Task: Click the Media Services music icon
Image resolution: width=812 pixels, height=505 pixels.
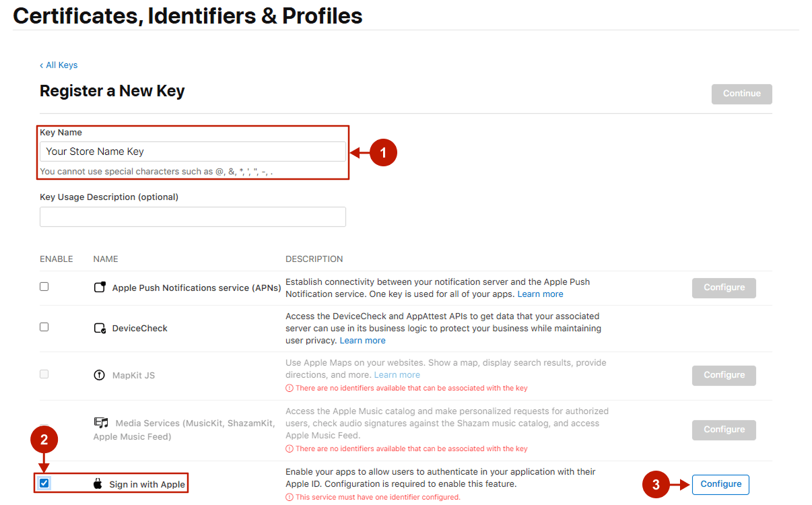Action: [101, 423]
